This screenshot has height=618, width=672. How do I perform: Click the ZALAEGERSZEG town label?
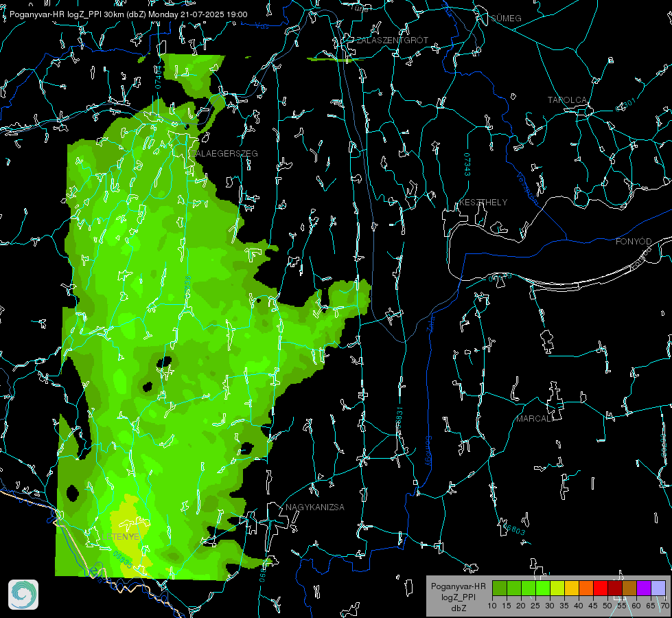point(224,153)
